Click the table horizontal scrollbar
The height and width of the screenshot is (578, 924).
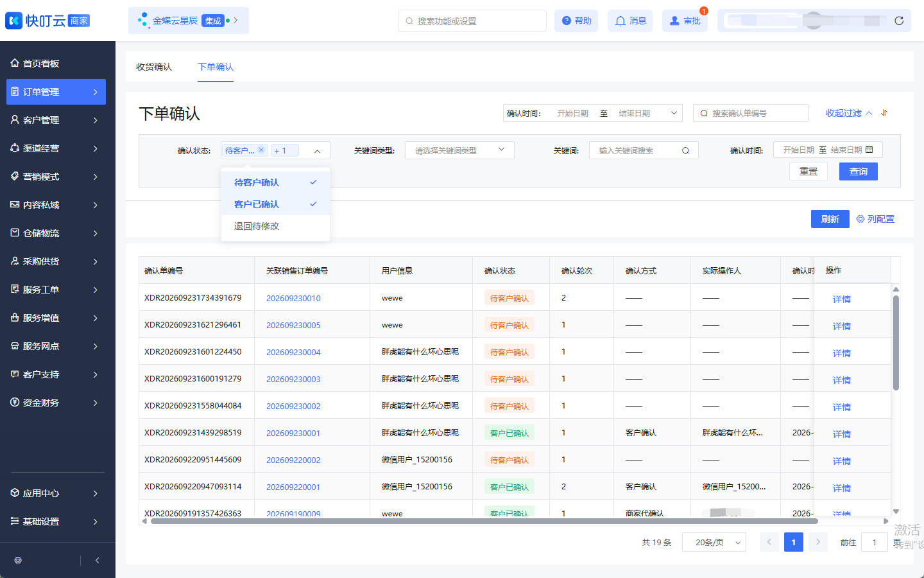tap(484, 521)
